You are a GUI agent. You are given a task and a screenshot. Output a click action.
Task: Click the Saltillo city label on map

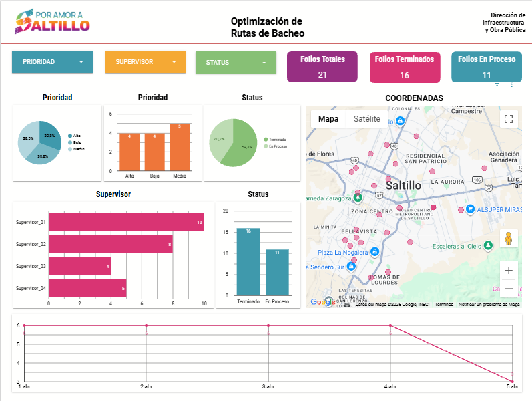(x=403, y=186)
